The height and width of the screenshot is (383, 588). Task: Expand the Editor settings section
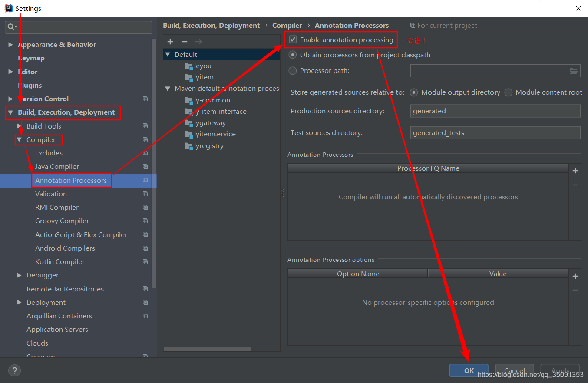pyautogui.click(x=11, y=72)
